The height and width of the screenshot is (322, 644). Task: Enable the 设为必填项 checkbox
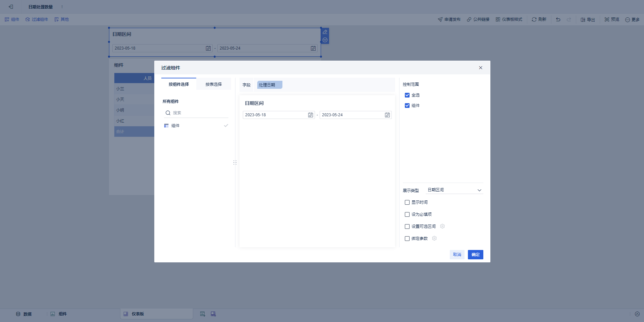pos(407,214)
